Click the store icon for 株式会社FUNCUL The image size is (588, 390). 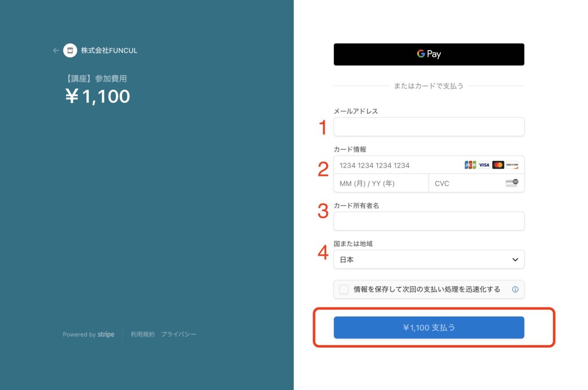point(70,51)
